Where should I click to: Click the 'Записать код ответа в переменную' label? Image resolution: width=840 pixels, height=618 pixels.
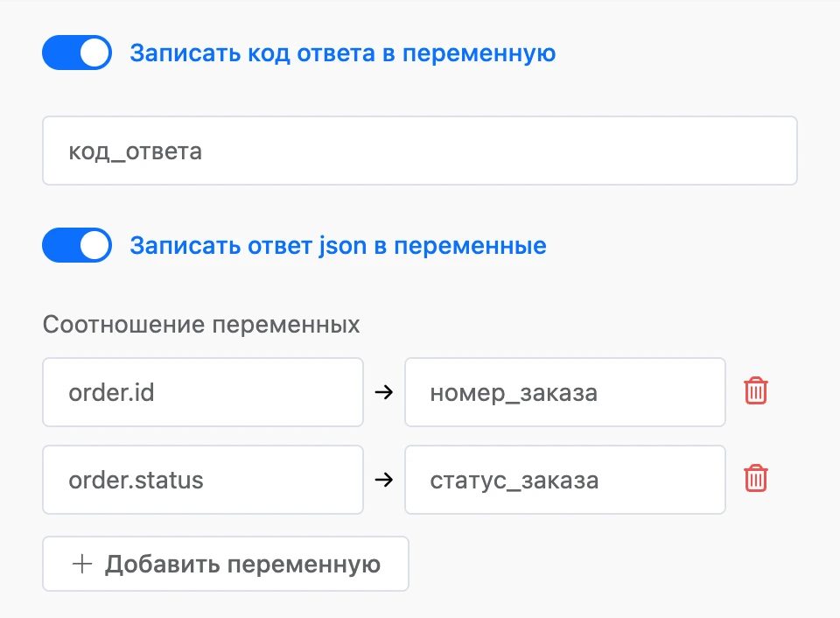tap(343, 53)
